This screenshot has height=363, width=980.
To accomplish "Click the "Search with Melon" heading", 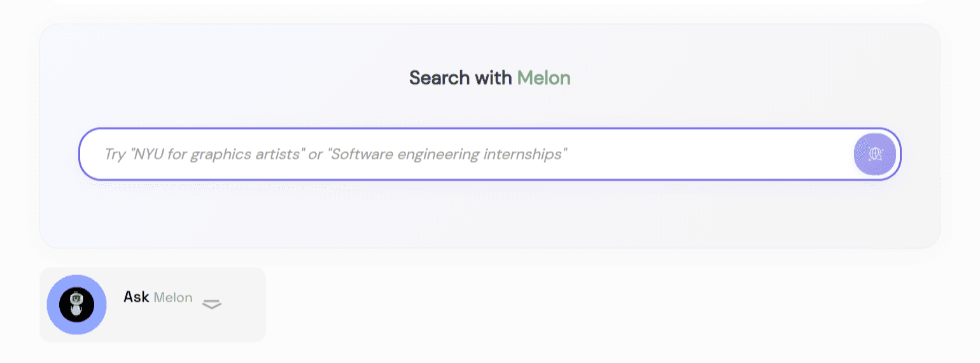I will [489, 78].
